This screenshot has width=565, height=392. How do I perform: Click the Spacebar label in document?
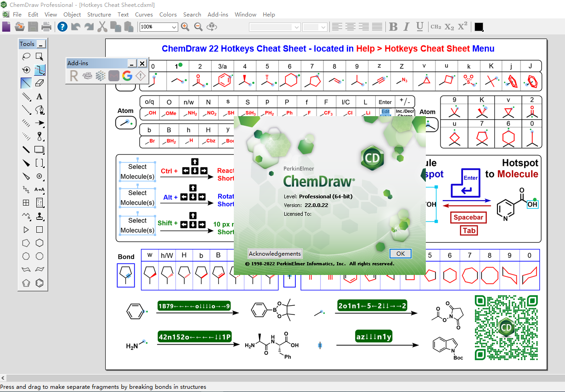click(x=469, y=217)
